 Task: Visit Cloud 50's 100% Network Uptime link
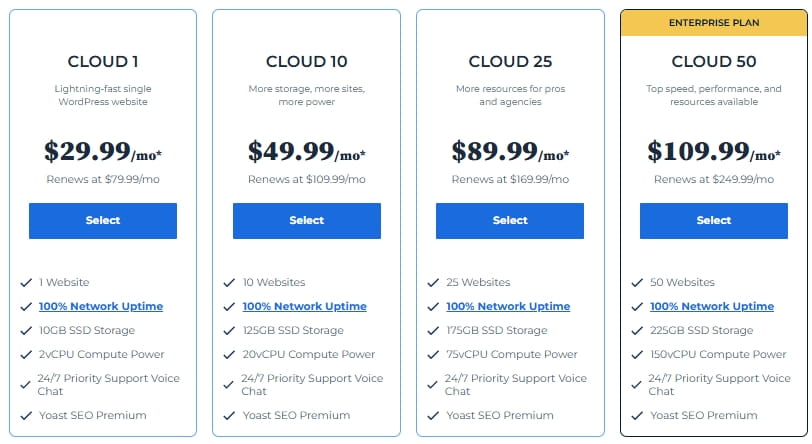pos(712,306)
